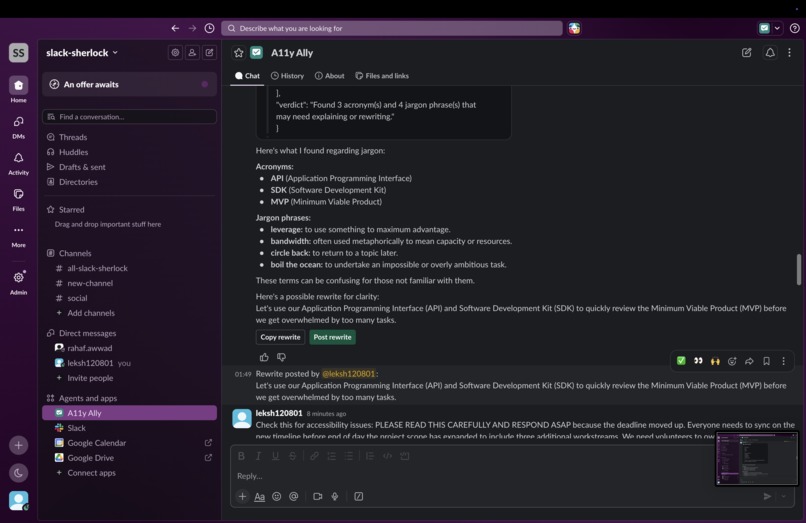The height and width of the screenshot is (523, 806).
Task: Open Threads in the sidebar
Action: click(x=73, y=137)
